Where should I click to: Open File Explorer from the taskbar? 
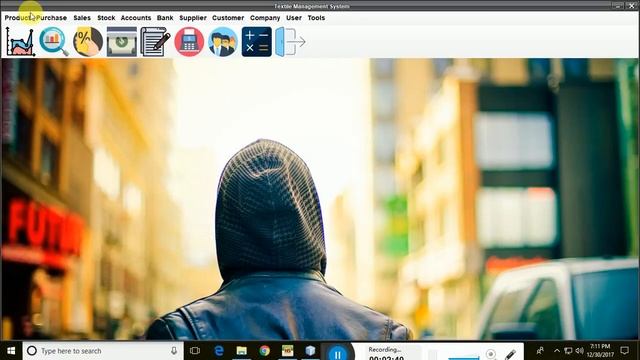click(x=242, y=351)
